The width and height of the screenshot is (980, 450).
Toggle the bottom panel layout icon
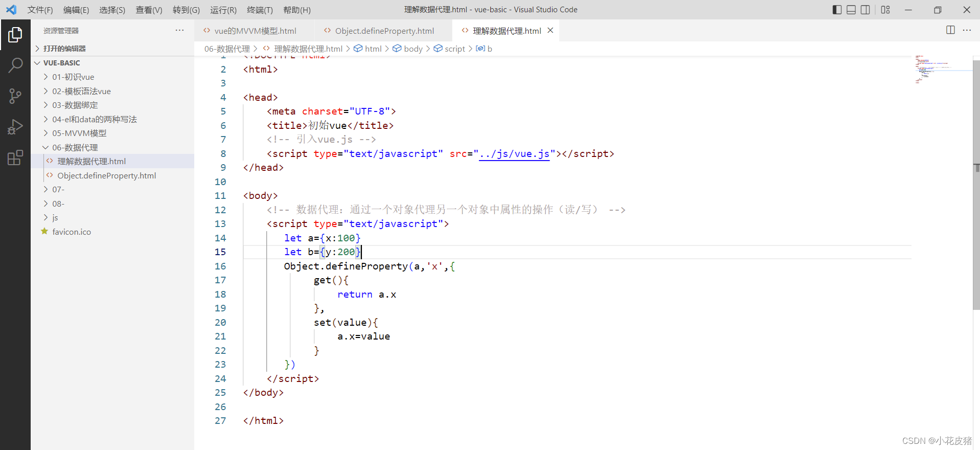[851, 10]
